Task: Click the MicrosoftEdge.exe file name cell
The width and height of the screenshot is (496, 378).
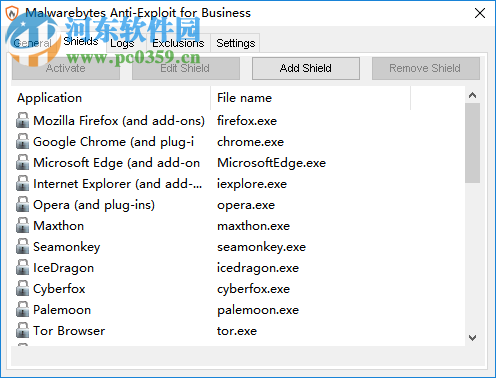Action: (x=272, y=163)
